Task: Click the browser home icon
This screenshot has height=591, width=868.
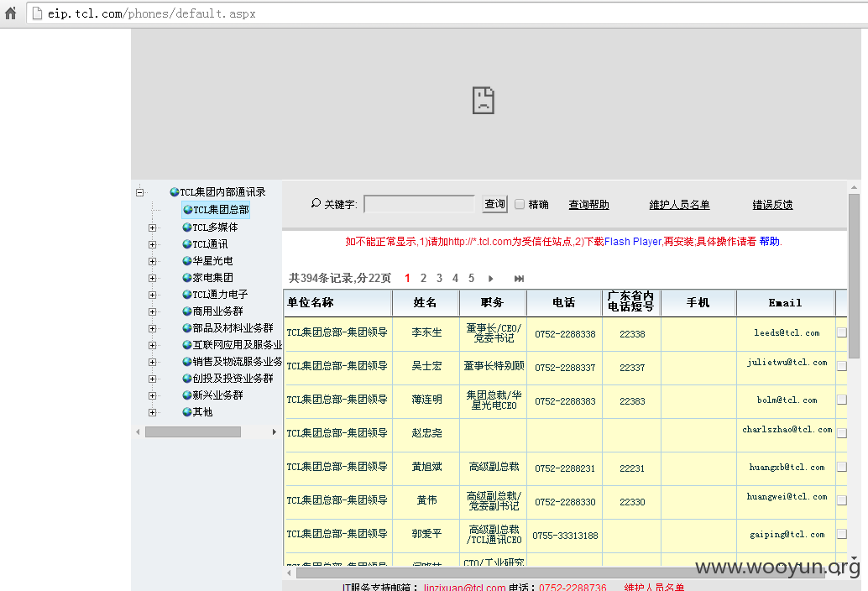Action: (11, 13)
